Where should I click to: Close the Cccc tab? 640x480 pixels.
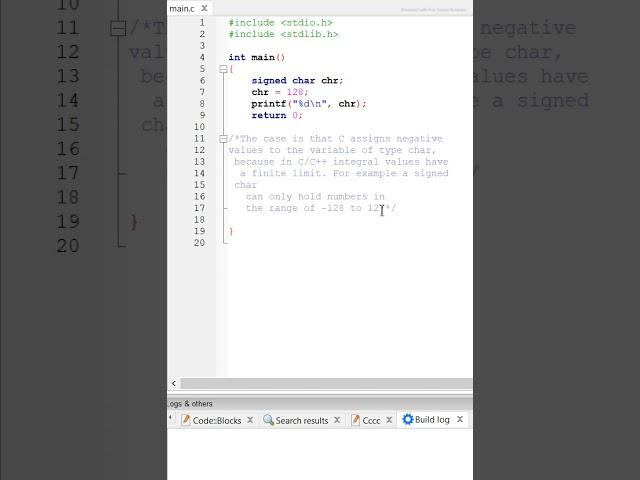coord(389,420)
